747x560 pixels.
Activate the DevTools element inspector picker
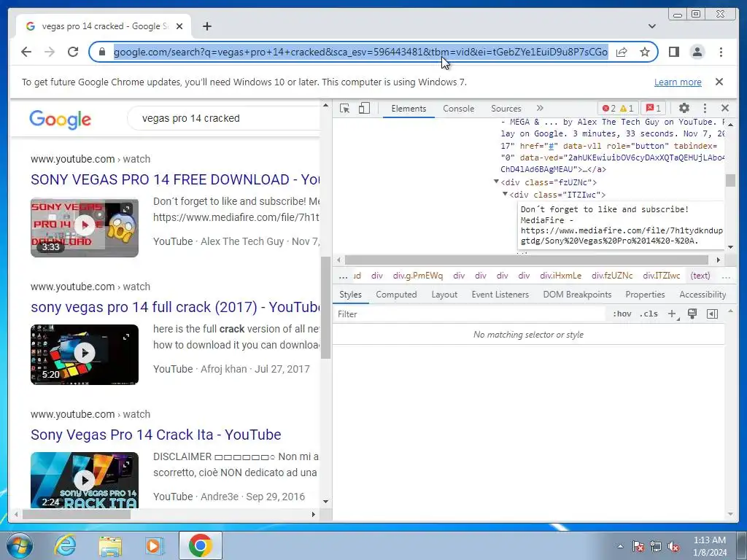pyautogui.click(x=344, y=109)
